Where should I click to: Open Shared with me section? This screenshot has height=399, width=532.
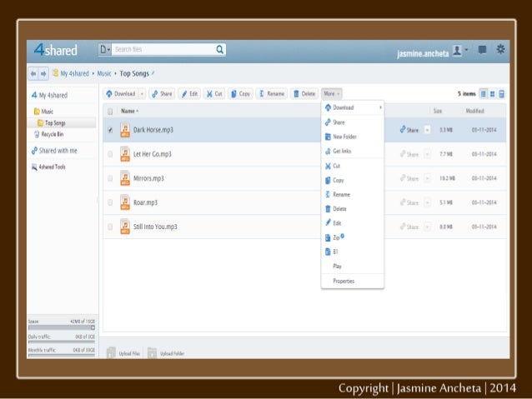coord(54,151)
